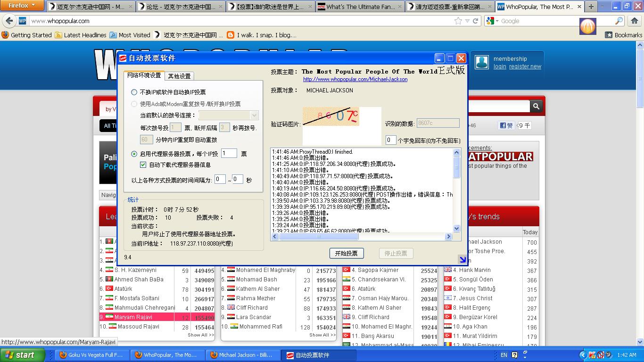The width and height of the screenshot is (644, 362).
Task: Click the log's vertical scrollbar down arrow
Action: 456,228
